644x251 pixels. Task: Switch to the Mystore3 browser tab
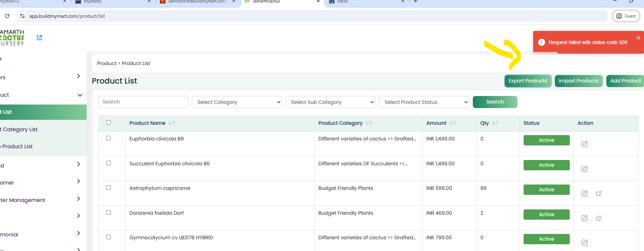[x=113, y=1]
